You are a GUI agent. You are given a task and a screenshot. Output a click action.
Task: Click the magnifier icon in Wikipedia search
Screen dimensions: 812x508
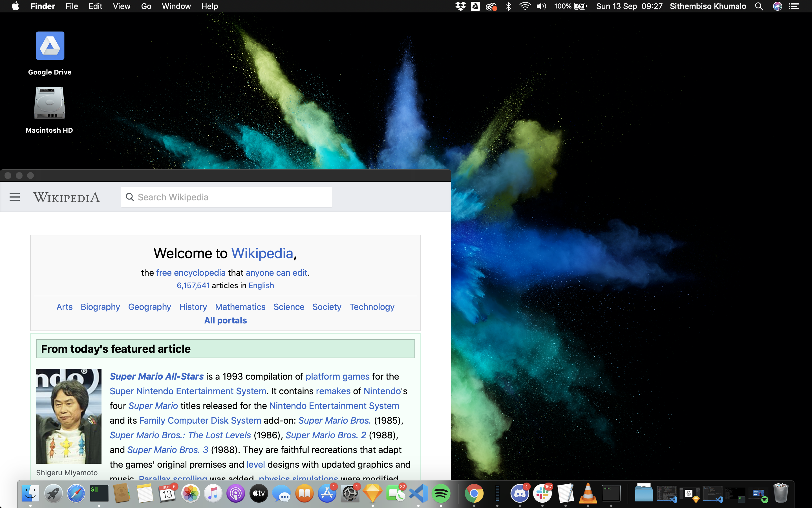pos(130,197)
